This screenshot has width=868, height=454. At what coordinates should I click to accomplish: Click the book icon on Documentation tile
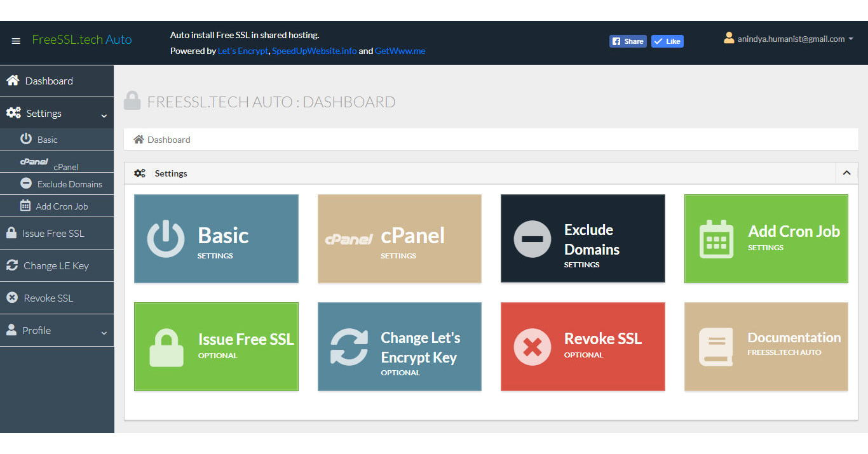tap(716, 347)
